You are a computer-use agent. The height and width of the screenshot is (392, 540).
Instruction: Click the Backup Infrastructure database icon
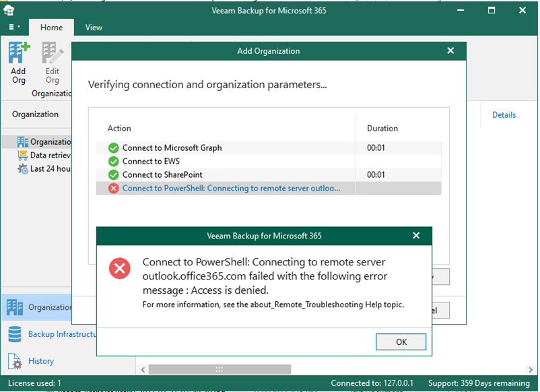(15, 334)
